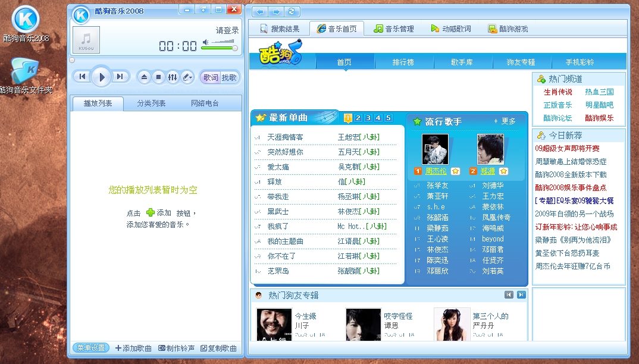Click the green volume slider

(218, 49)
